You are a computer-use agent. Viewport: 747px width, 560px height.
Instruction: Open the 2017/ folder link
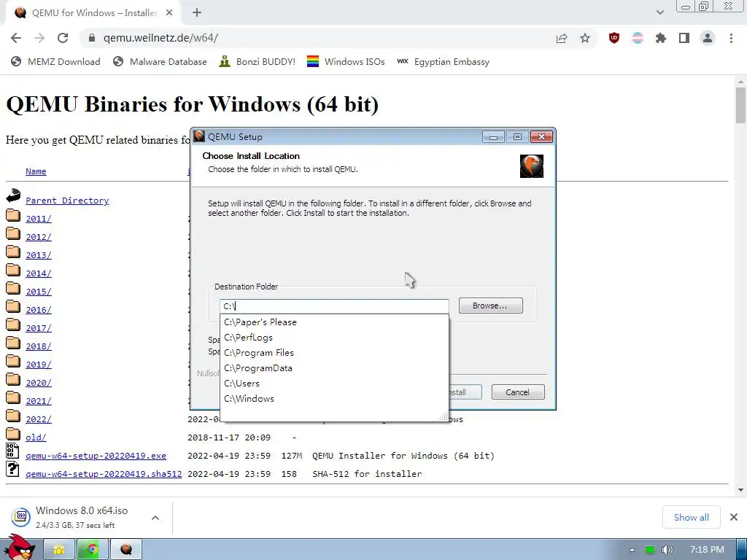pyautogui.click(x=39, y=328)
